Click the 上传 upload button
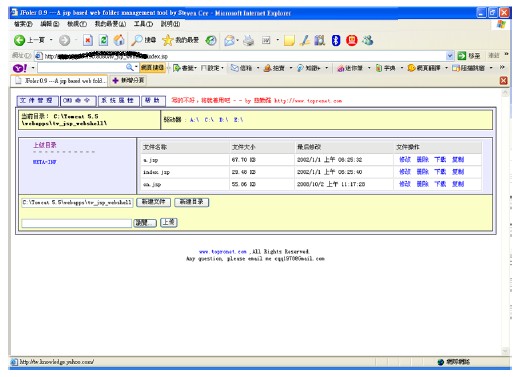 (169, 222)
